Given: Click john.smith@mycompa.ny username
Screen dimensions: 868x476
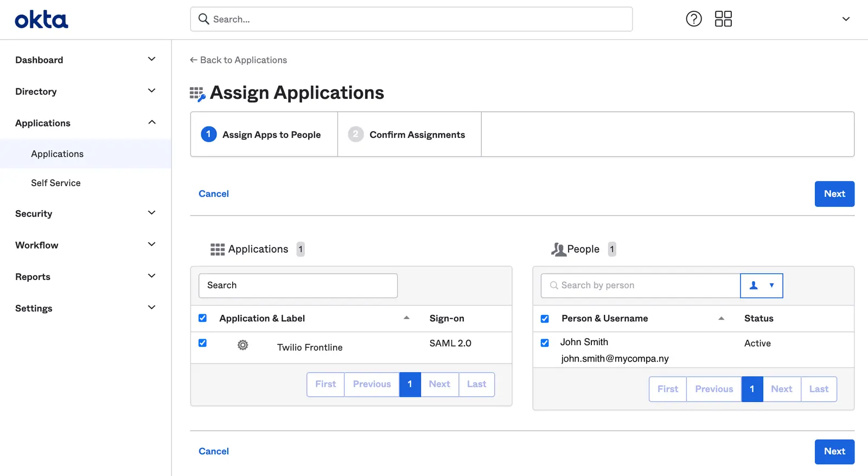Looking at the screenshot, I should [615, 359].
